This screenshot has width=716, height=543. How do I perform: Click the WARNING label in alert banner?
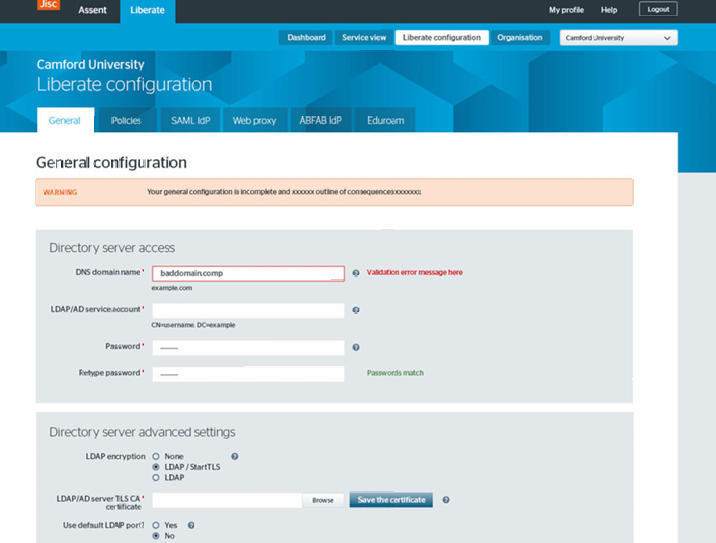pyautogui.click(x=60, y=192)
